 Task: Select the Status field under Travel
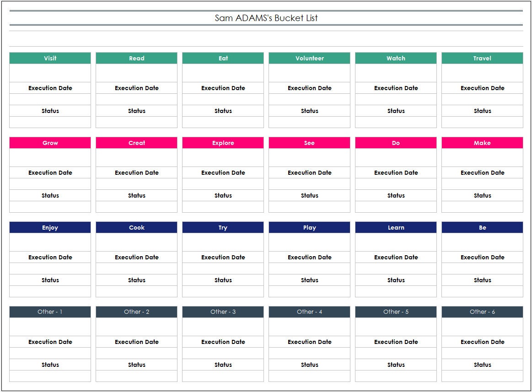482,111
